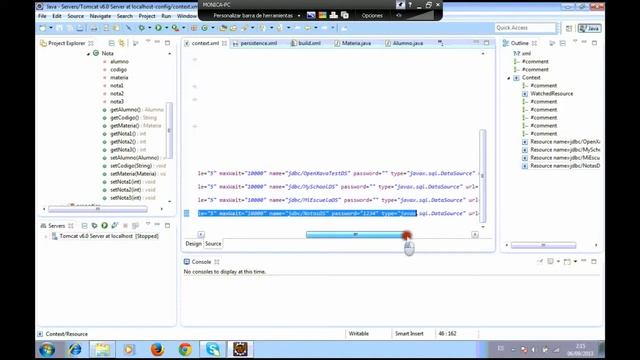Click Opciones in the remote session bar
The width and height of the screenshot is (640, 360).
[x=372, y=16]
